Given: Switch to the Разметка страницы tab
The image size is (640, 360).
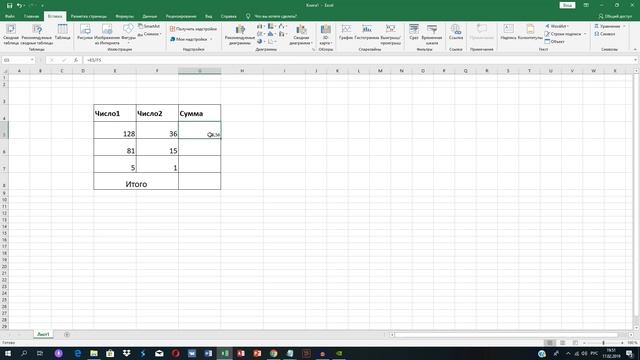Looking at the screenshot, I should (89, 16).
